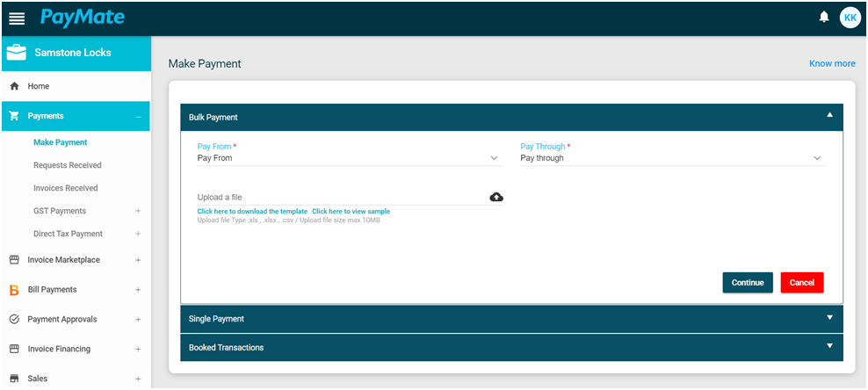This screenshot has height=390, width=868.
Task: Click the Bill Payments orange B icon
Action: tap(14, 290)
